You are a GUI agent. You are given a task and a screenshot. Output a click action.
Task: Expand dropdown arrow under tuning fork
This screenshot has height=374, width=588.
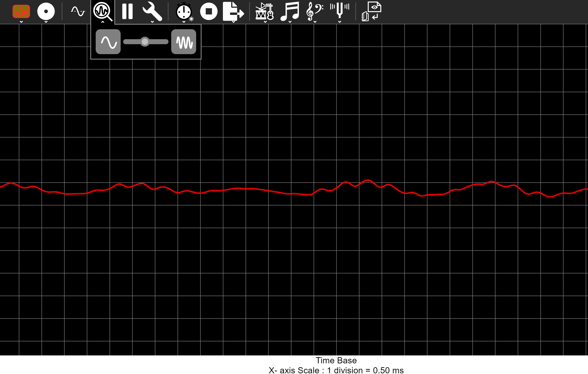[x=340, y=22]
